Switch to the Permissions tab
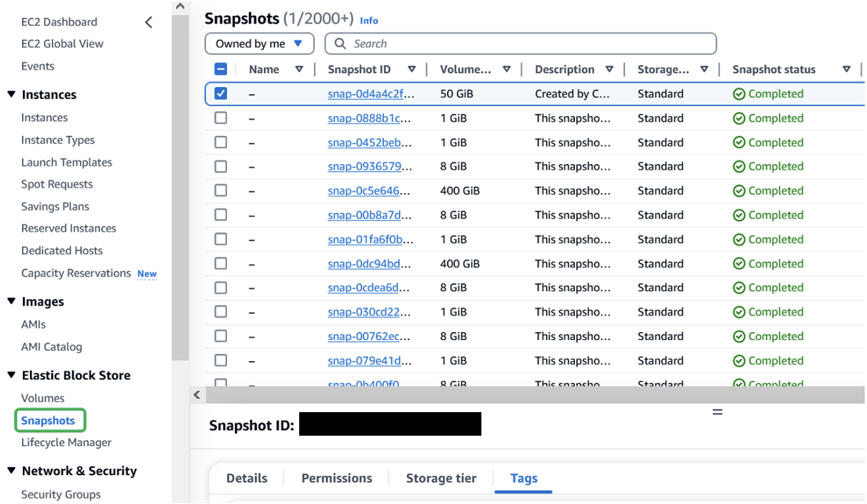The height and width of the screenshot is (504, 867). click(336, 478)
